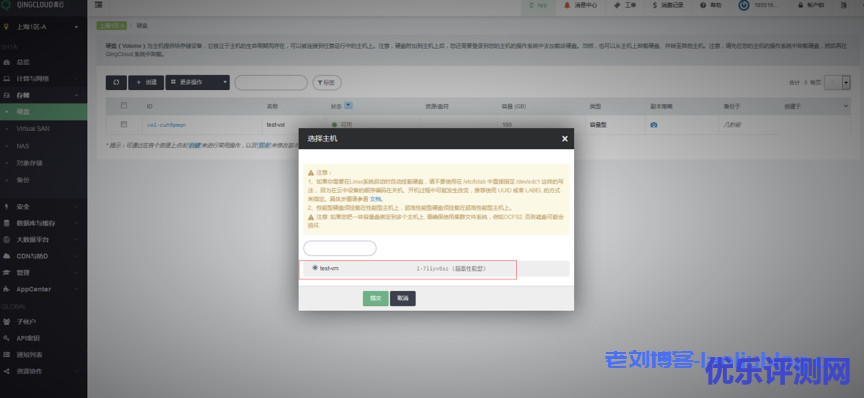Click the green 提交 submit button

point(375,298)
